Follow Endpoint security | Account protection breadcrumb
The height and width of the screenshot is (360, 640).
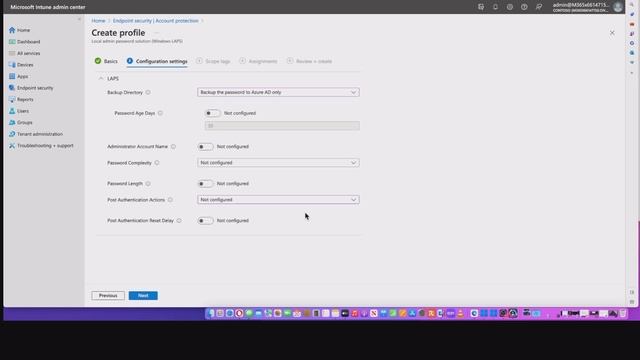pyautogui.click(x=156, y=21)
